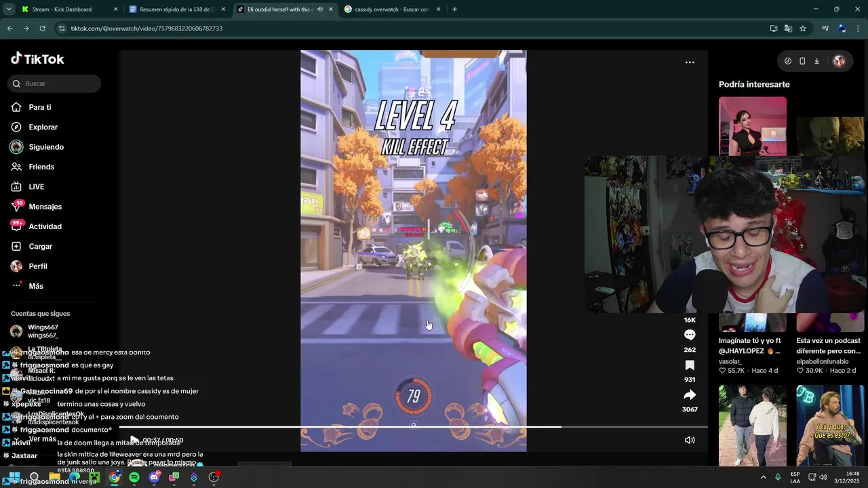This screenshot has height=488, width=868.
Task: View site information icon
Action: [62, 28]
